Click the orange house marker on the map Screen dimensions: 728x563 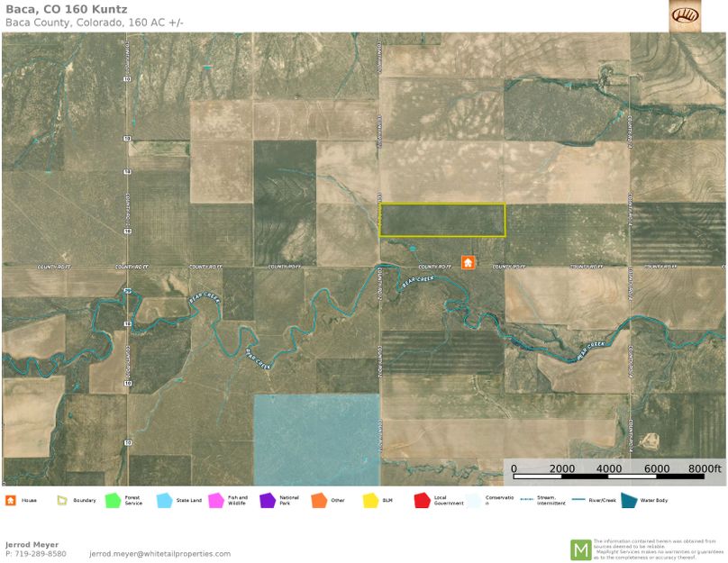pos(468,262)
